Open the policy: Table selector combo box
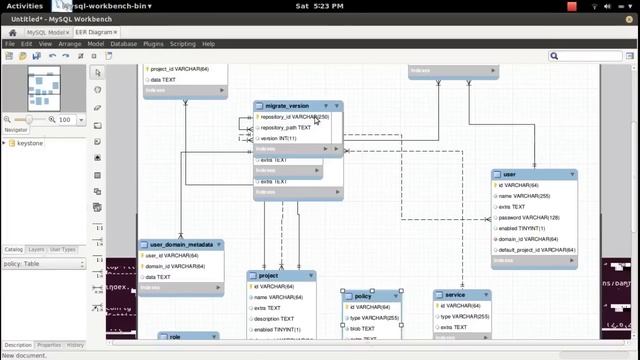640x360 pixels. pyautogui.click(x=44, y=264)
